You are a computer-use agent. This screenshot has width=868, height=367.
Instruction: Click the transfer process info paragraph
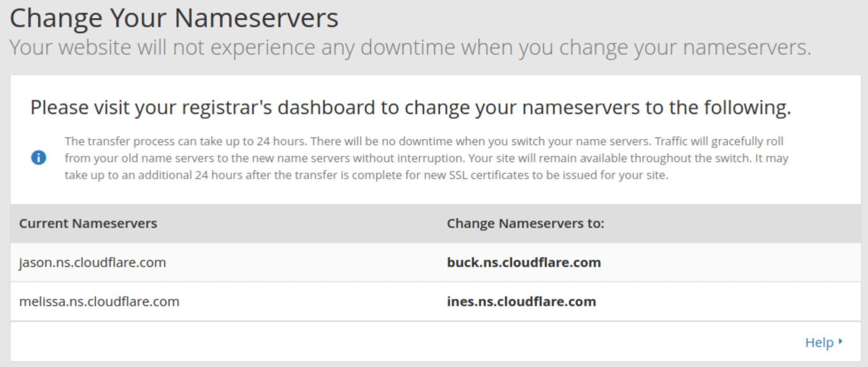426,158
